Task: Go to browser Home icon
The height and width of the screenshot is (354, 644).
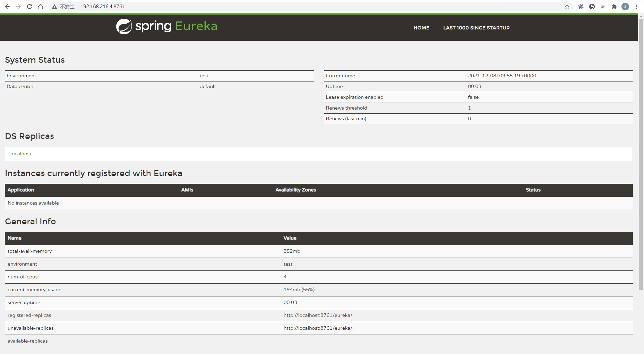Action: coord(41,7)
